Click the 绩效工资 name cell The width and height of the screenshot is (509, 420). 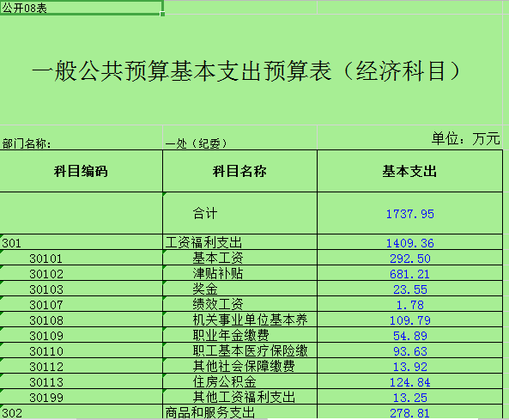point(239,304)
